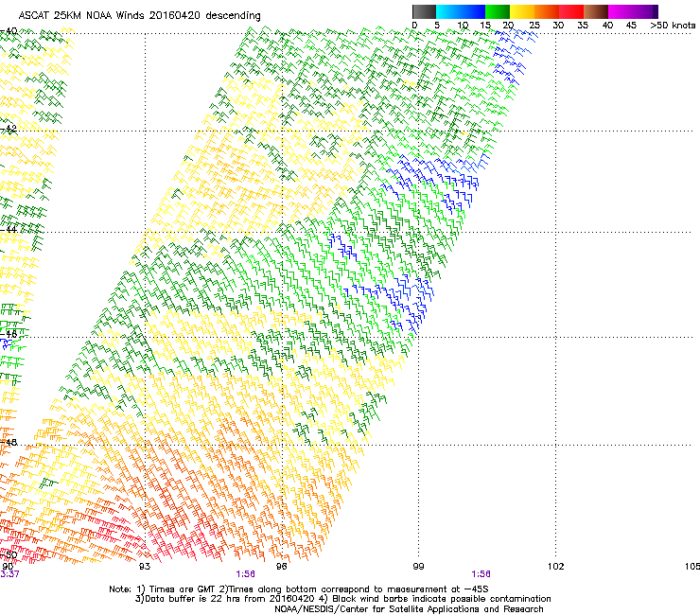The height and width of the screenshot is (615, 700).
Task: Click the latitude label '-50'
Action: [x=9, y=555]
